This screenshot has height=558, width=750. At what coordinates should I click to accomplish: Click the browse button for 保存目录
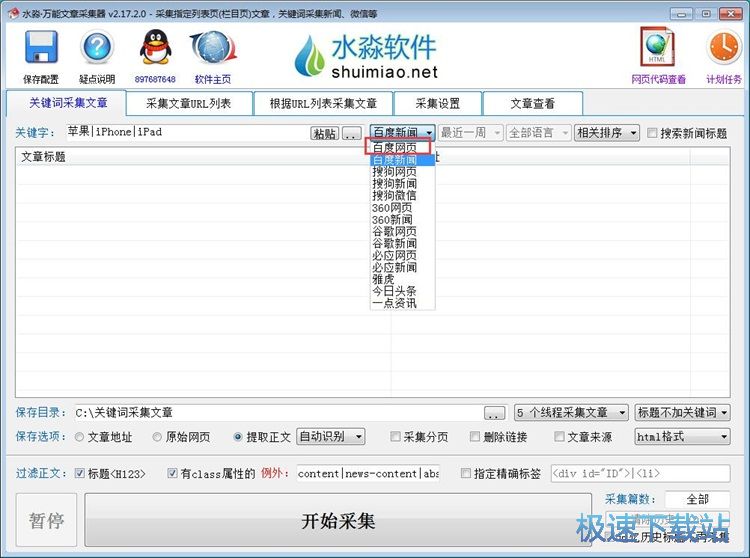point(495,413)
